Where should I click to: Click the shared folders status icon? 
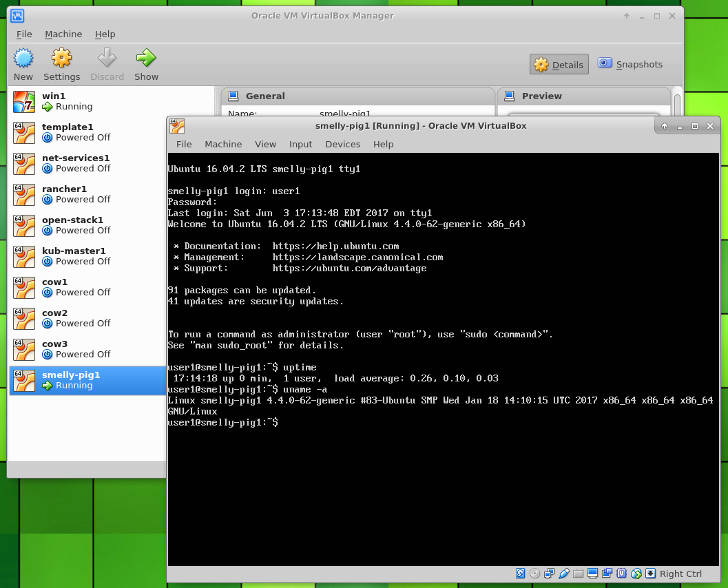(578, 574)
